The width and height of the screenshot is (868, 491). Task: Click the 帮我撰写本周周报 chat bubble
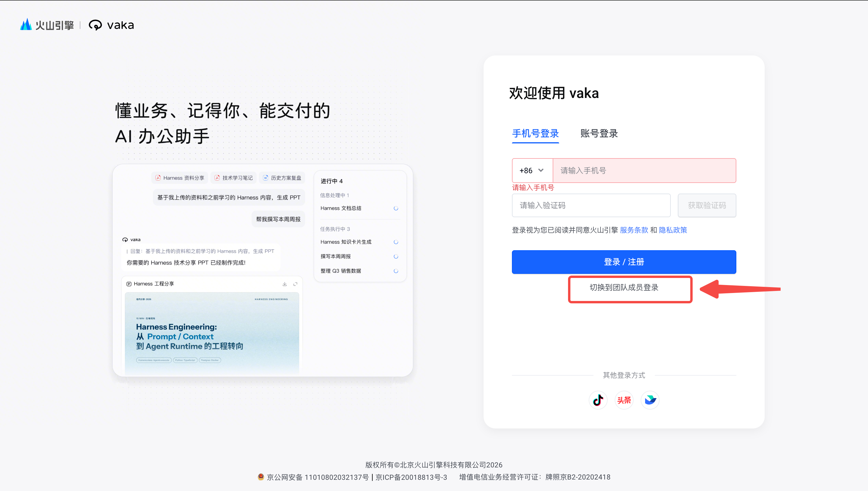278,219
